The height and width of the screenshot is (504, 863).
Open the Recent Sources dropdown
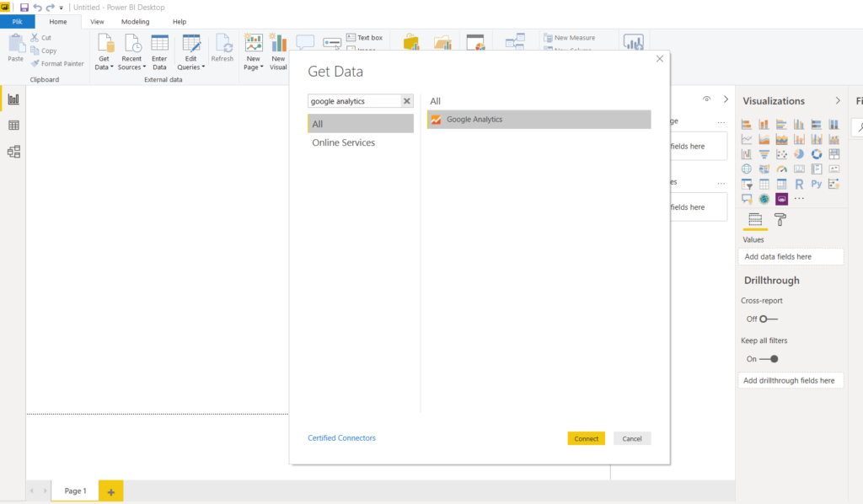point(131,51)
